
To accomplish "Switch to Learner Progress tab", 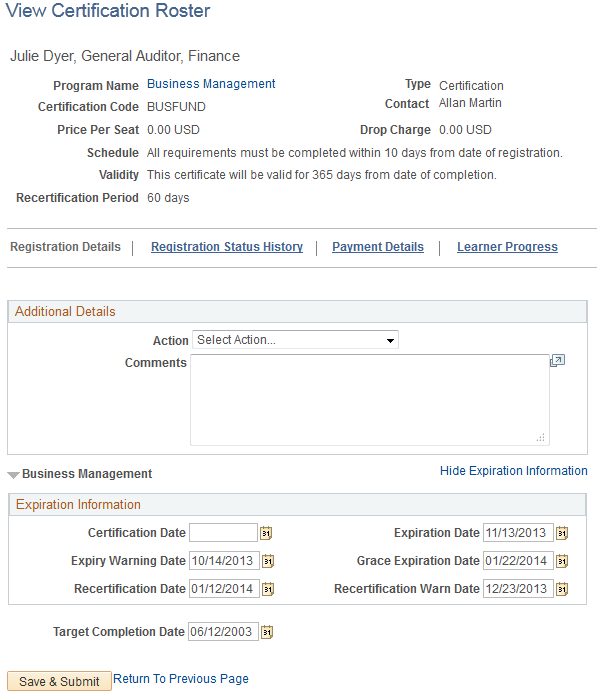I will click(507, 247).
